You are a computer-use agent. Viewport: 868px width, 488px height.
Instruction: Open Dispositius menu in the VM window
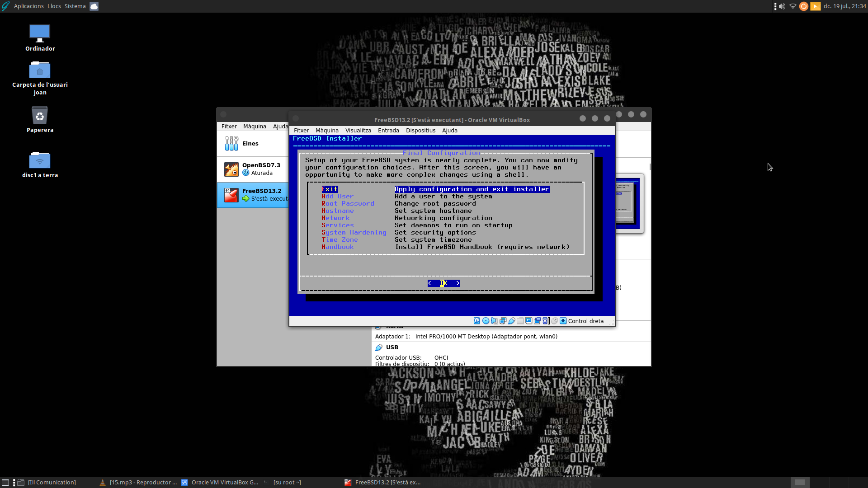420,131
